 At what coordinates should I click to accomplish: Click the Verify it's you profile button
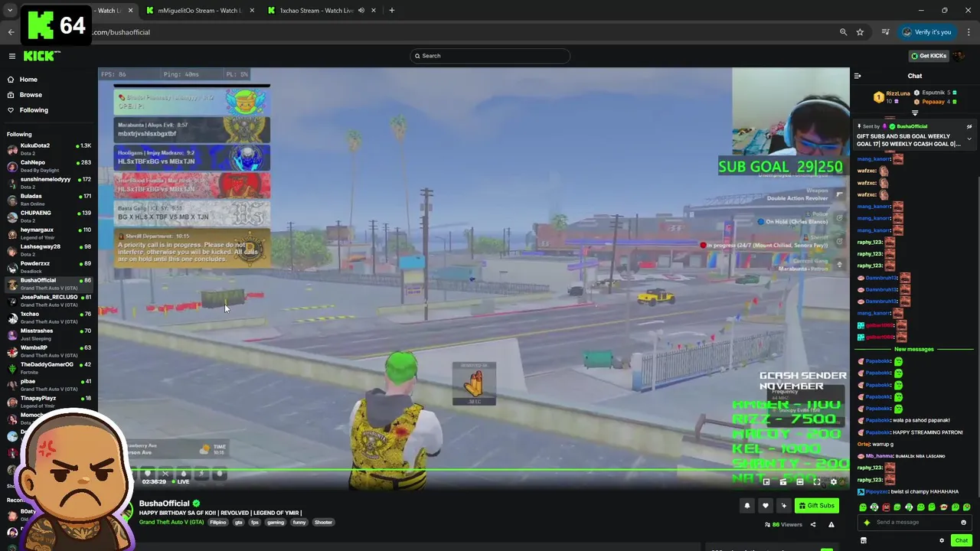point(926,32)
